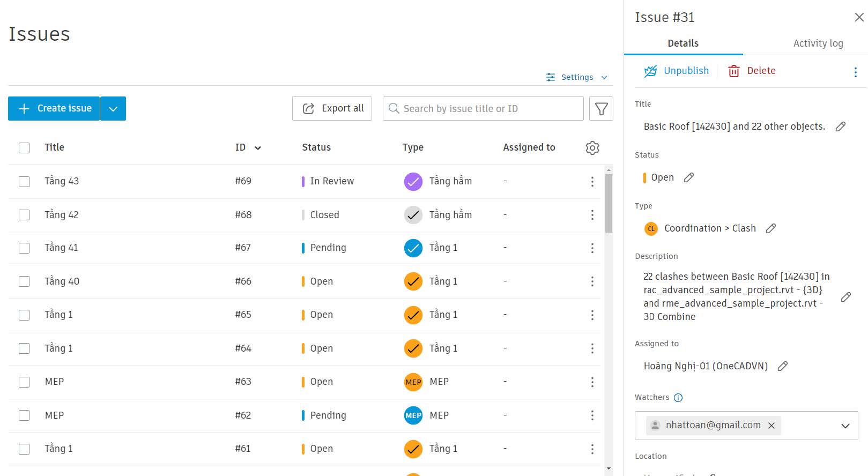Image resolution: width=868 pixels, height=476 pixels.
Task: Sort by ID column arrow
Action: [258, 148]
